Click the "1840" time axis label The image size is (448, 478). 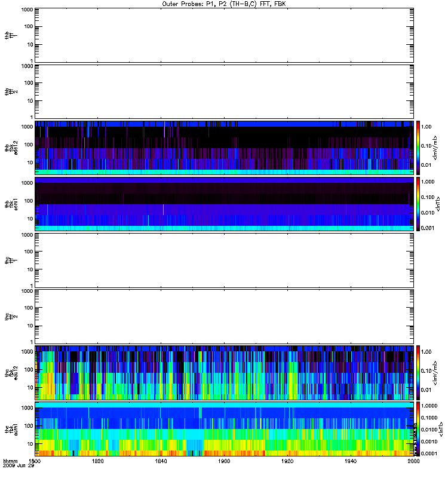point(161,461)
